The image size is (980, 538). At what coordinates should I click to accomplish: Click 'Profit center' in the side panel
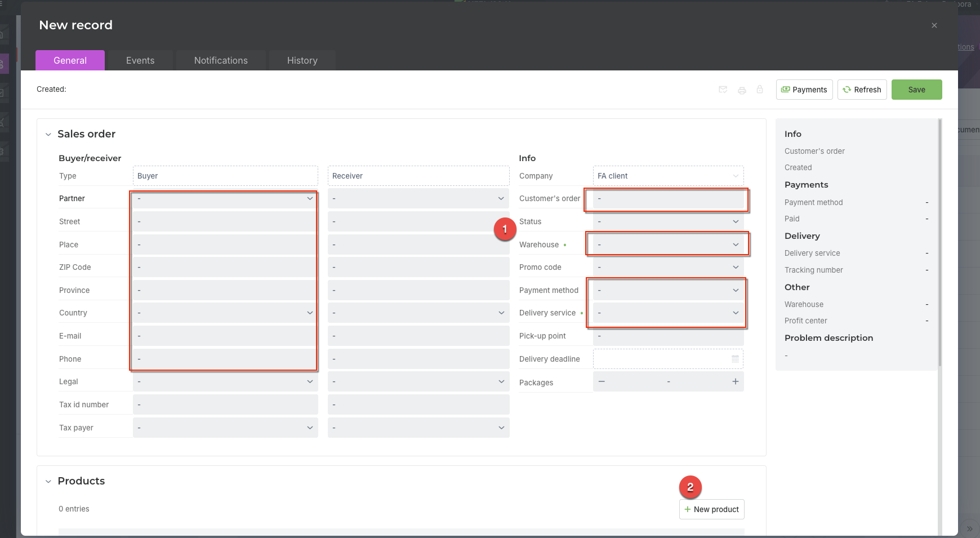pyautogui.click(x=805, y=321)
